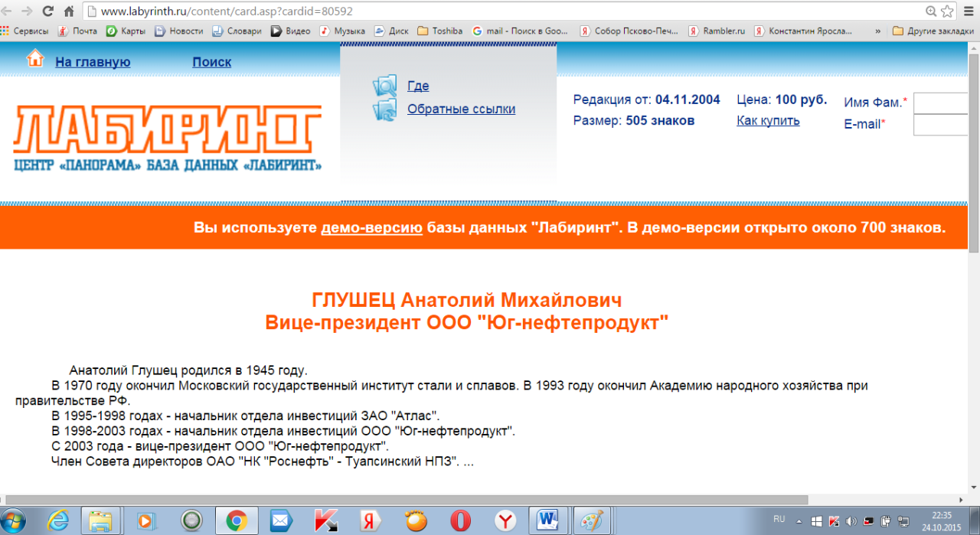Switch to Microsoft Word in the taskbar
Image resolution: width=980 pixels, height=535 pixels.
click(548, 521)
